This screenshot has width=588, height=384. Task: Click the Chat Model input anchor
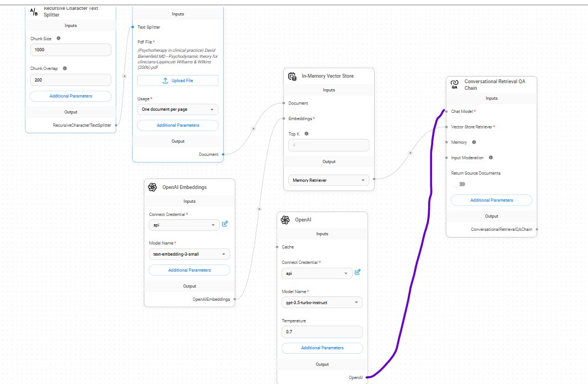point(446,111)
